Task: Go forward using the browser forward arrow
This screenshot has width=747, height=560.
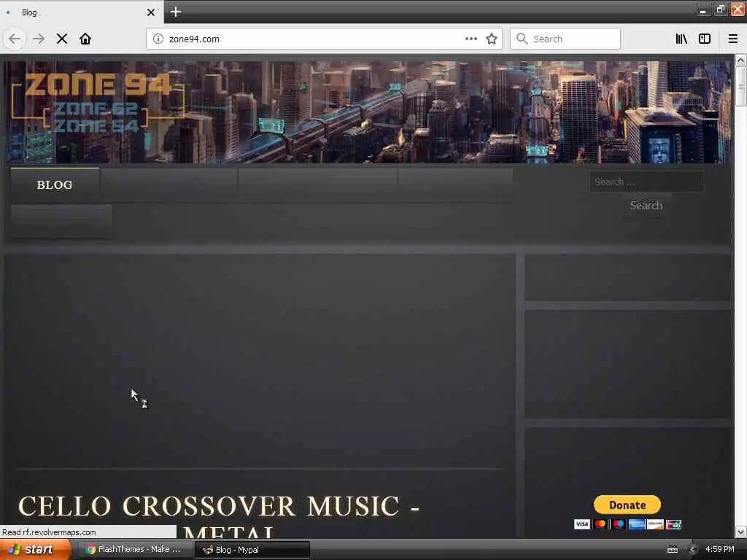Action: click(x=39, y=39)
